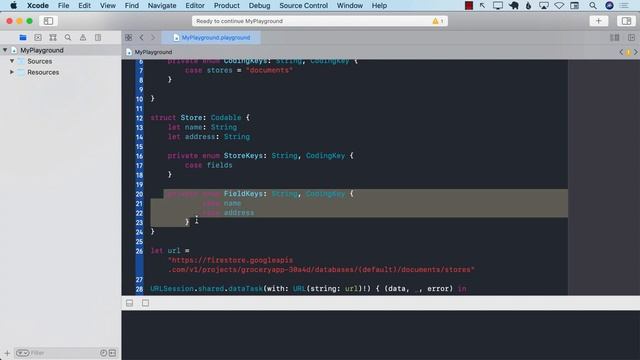Click the plus button below the navigator
Viewport: 640px width, 360px height.
(7, 353)
